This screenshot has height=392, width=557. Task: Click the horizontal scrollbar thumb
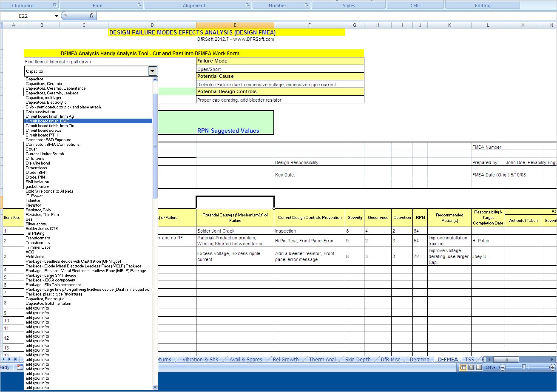[x=506, y=359]
